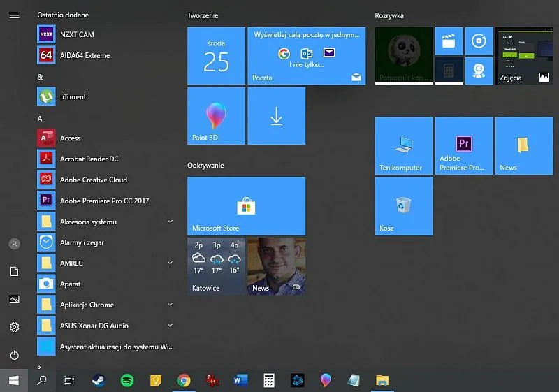This screenshot has width=559, height=392.
Task: Click Ostatnio dodane heading
Action: click(x=63, y=15)
